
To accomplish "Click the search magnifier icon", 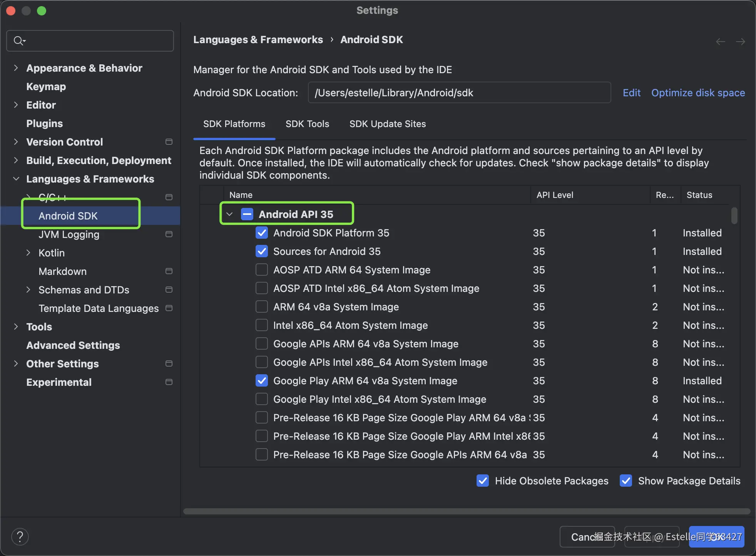I will click(18, 40).
